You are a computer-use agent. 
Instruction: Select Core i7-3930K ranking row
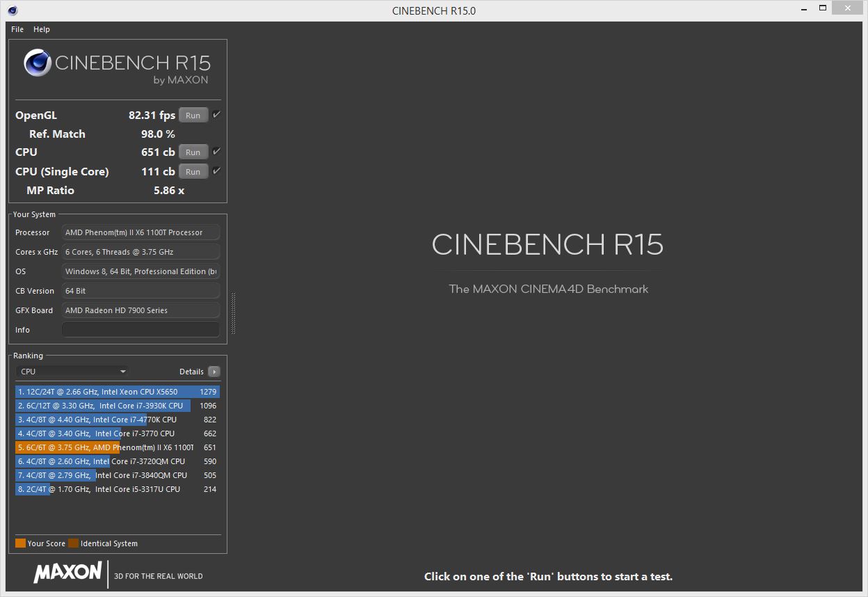[x=118, y=406]
